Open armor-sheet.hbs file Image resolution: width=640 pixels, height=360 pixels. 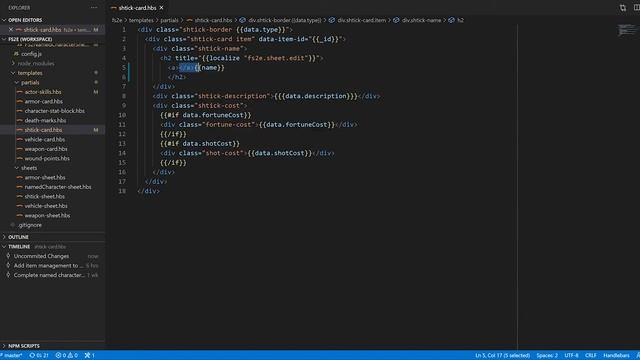click(x=45, y=177)
